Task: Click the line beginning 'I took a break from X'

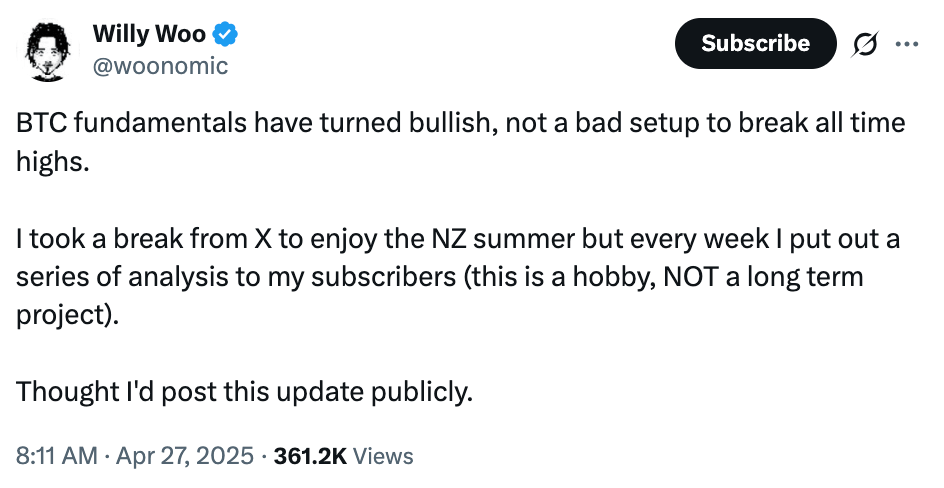Action: click(455, 240)
